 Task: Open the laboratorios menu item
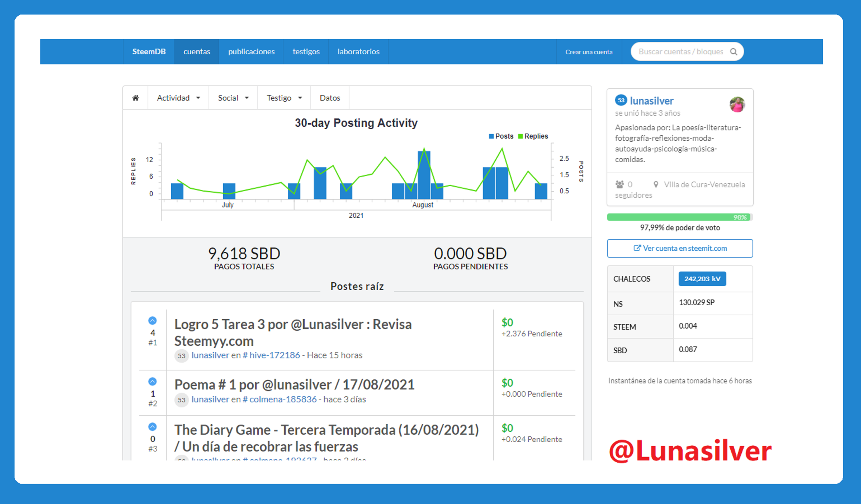point(358,52)
